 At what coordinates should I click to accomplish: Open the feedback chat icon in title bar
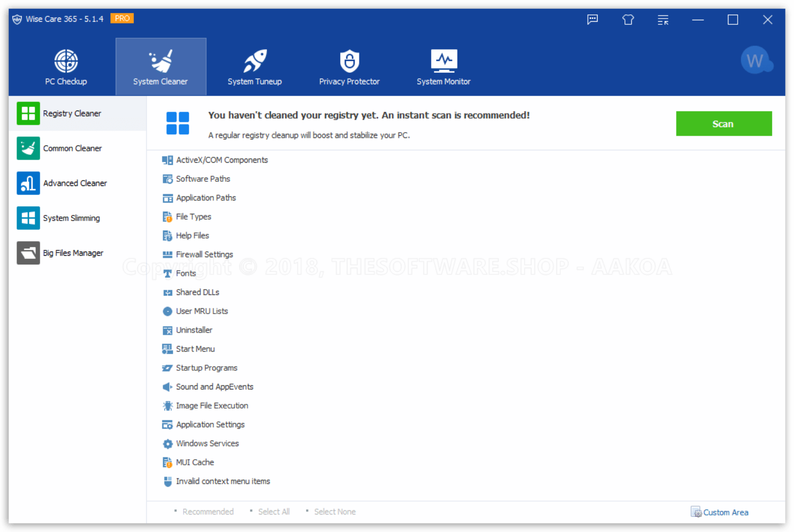592,20
